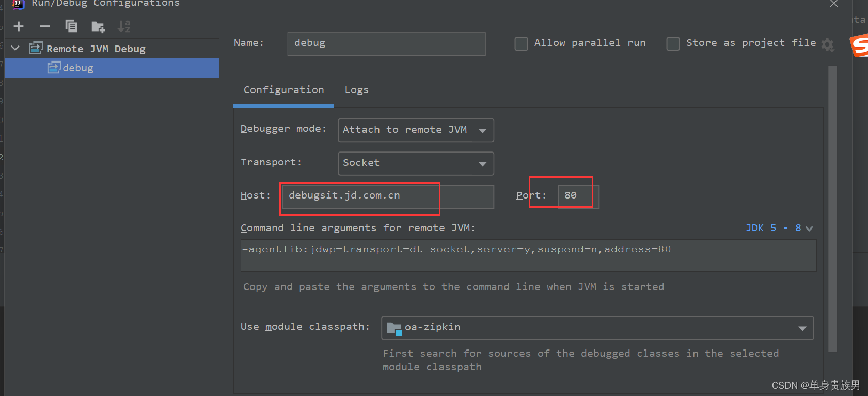Open the Debugger mode dropdown
This screenshot has width=868, height=396.
point(416,130)
